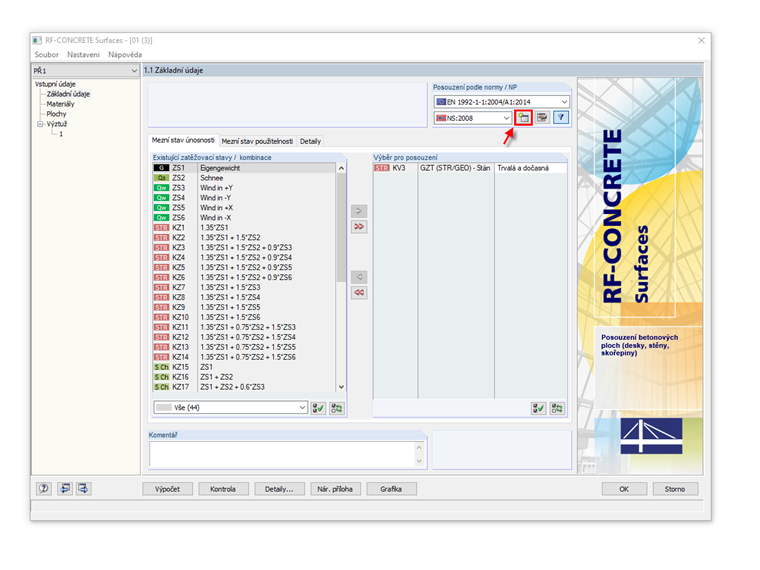760x570 pixels.
Task: Click select-all checkmark icon under selection for design
Action: 538,409
